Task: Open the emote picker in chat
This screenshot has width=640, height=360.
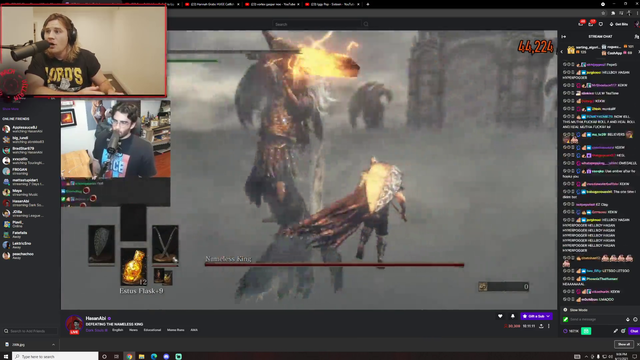Action: (636, 319)
